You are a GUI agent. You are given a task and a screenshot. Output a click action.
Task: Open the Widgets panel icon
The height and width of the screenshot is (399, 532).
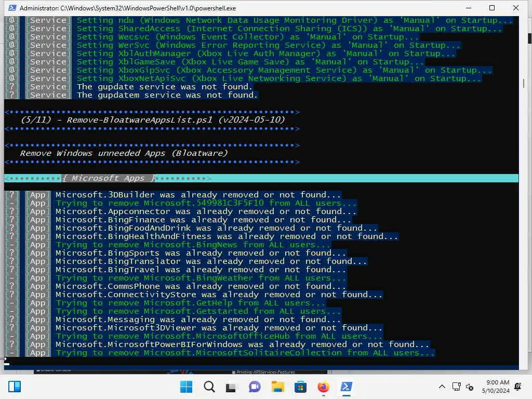pyautogui.click(x=15, y=387)
